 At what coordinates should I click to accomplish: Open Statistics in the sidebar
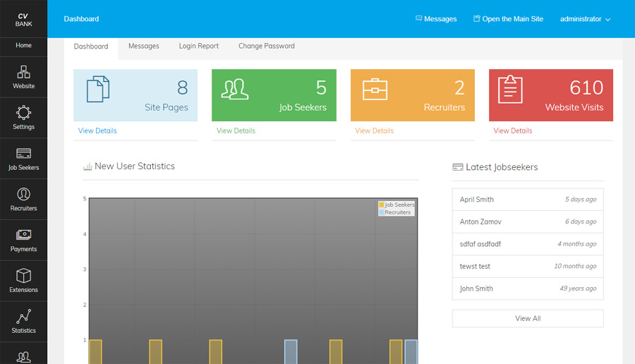click(23, 321)
